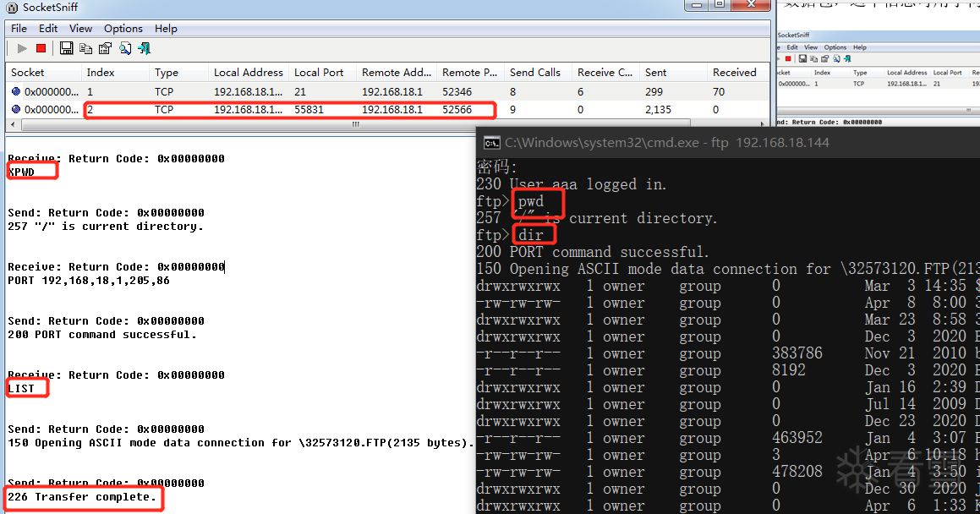Viewport: 980px width, 514px height.
Task: Click the PORT 192,168,18,1,205,86 line
Action: click(89, 281)
